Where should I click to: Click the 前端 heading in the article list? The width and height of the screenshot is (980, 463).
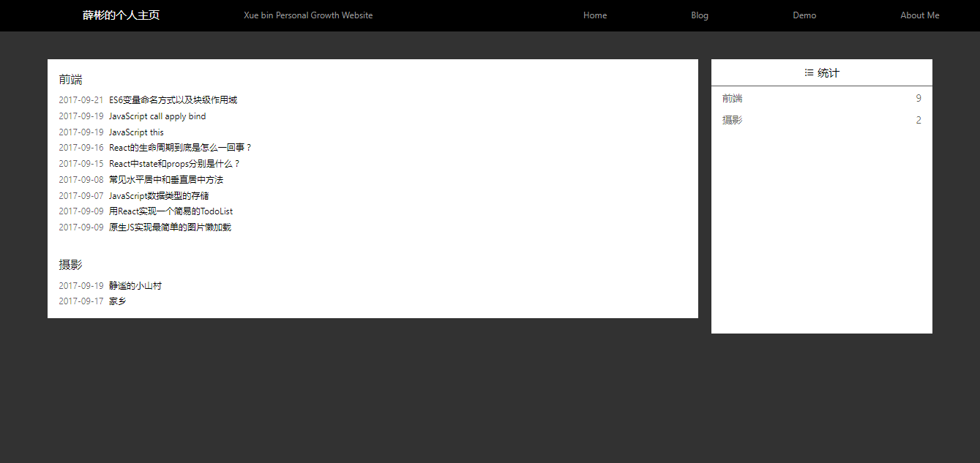click(x=70, y=80)
